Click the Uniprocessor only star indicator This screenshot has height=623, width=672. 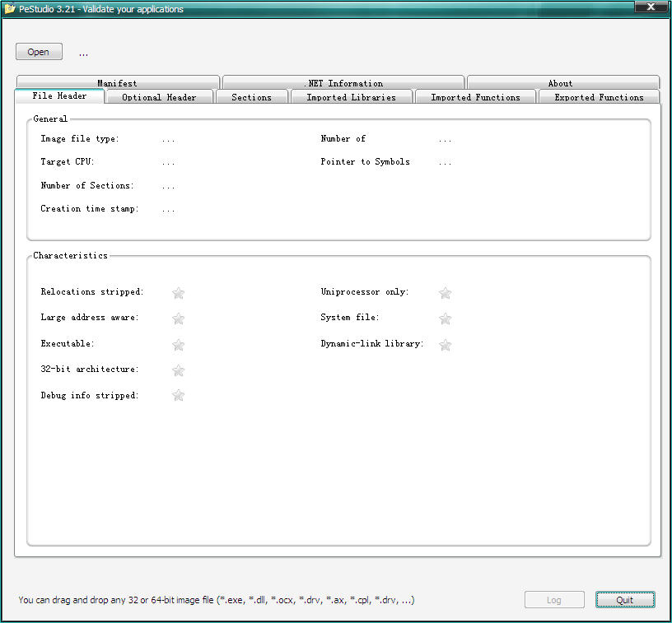(446, 293)
